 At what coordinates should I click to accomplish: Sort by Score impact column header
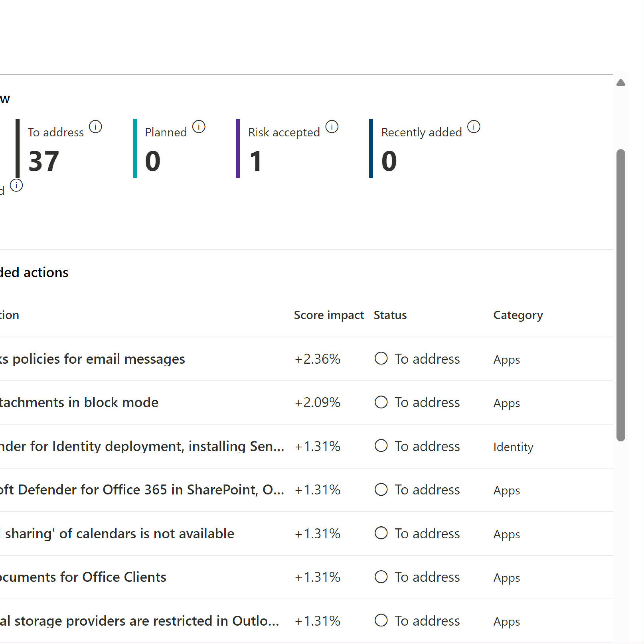329,315
